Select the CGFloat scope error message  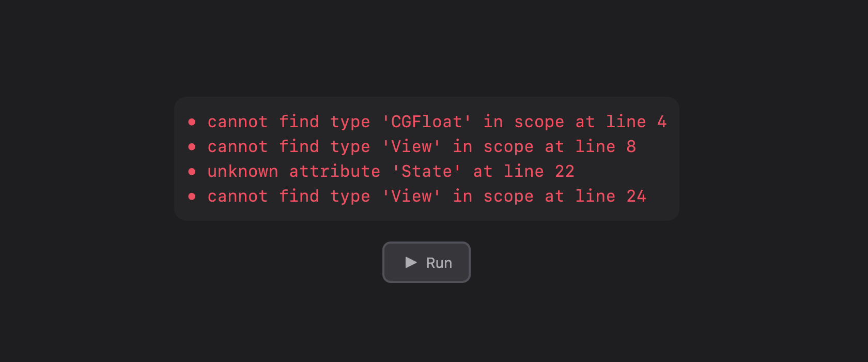click(x=437, y=122)
